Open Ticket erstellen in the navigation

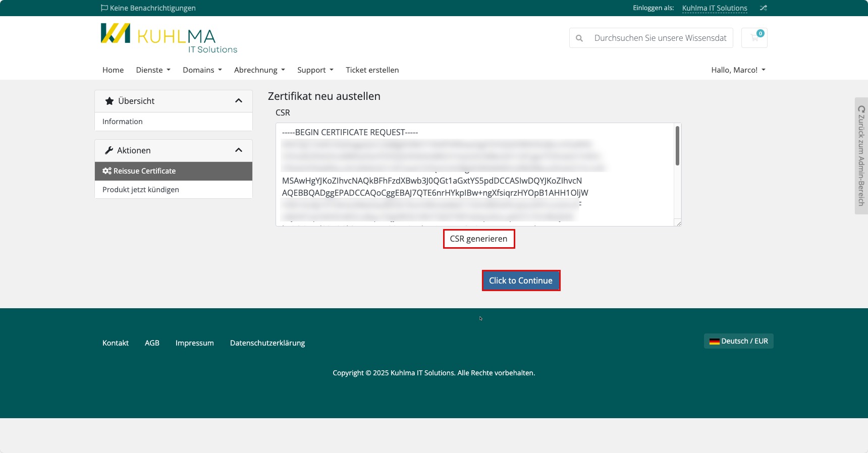[x=372, y=70]
